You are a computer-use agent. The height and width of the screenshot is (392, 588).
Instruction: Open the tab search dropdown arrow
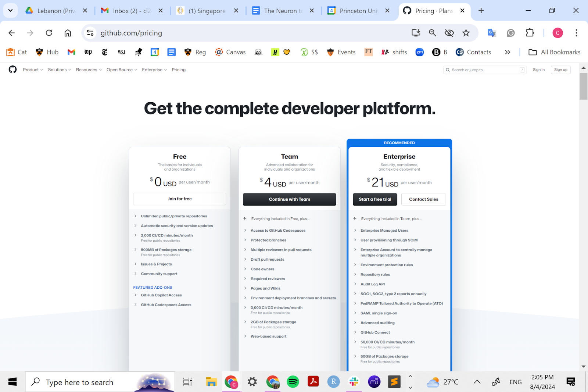(10, 11)
